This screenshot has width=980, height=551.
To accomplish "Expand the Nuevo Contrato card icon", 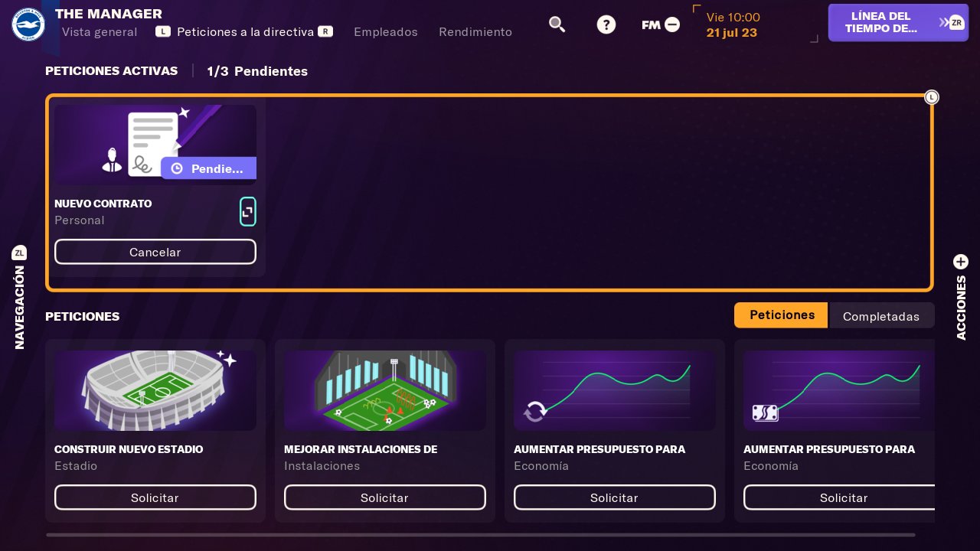I will pos(247,212).
